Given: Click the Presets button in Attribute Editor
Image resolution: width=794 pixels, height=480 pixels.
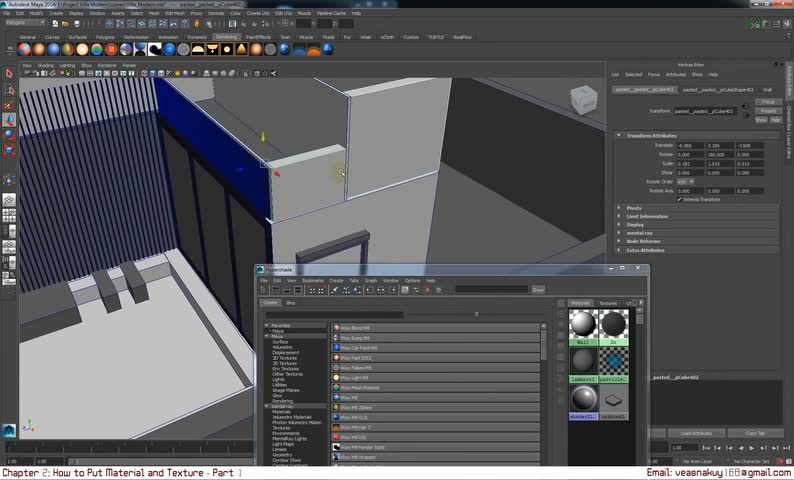Looking at the screenshot, I should (768, 111).
